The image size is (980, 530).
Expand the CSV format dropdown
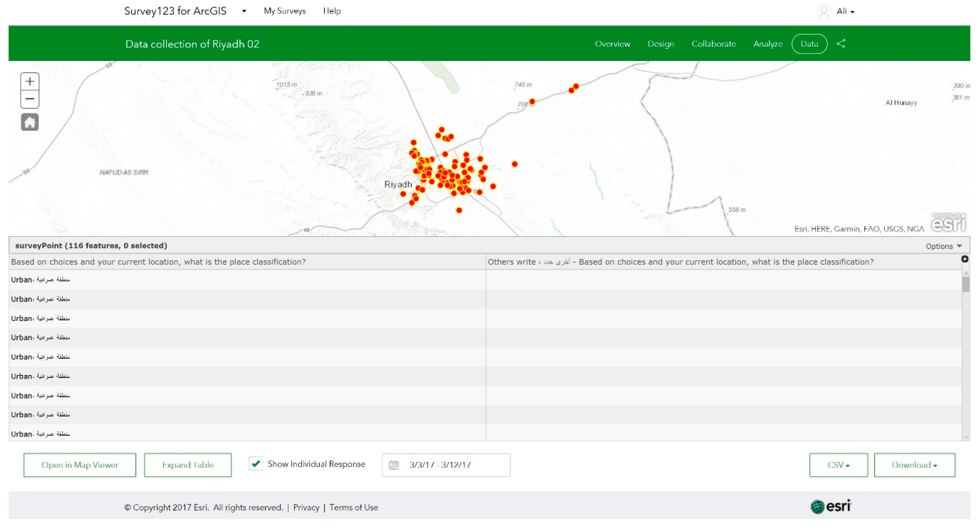pyautogui.click(x=839, y=465)
